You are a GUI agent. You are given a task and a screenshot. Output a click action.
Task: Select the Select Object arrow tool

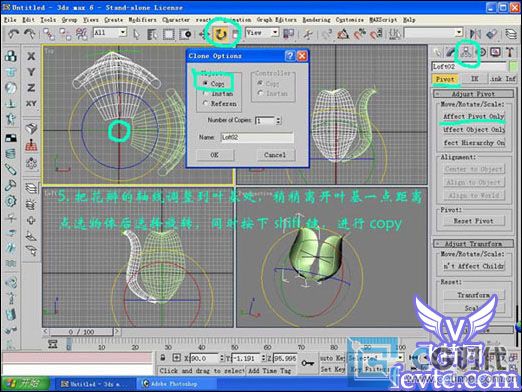(136, 34)
